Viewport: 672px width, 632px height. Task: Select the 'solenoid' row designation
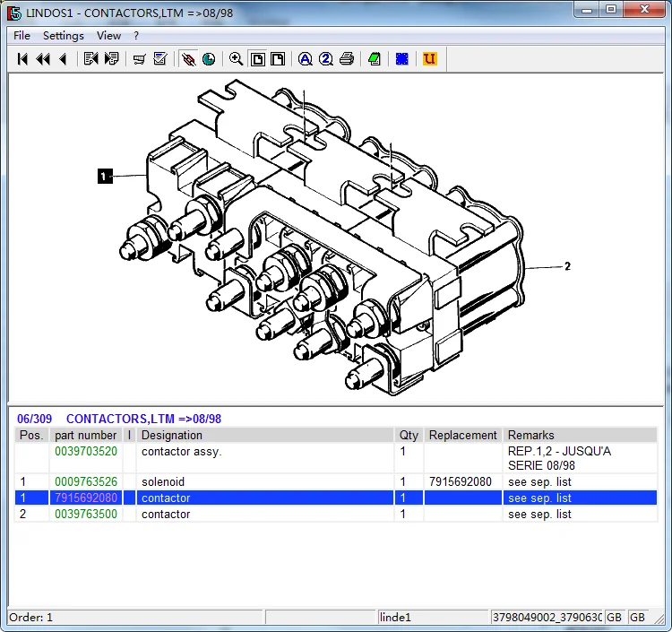tap(163, 481)
